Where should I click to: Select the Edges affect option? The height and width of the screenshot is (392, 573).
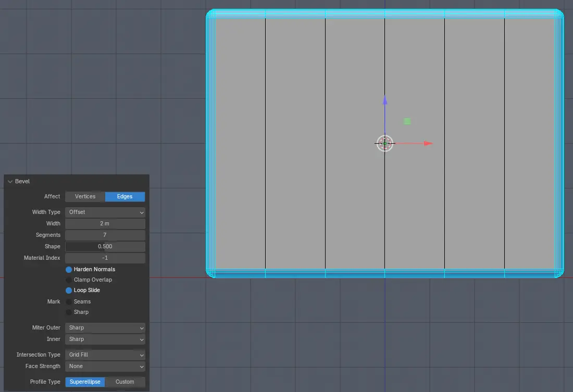[125, 197]
